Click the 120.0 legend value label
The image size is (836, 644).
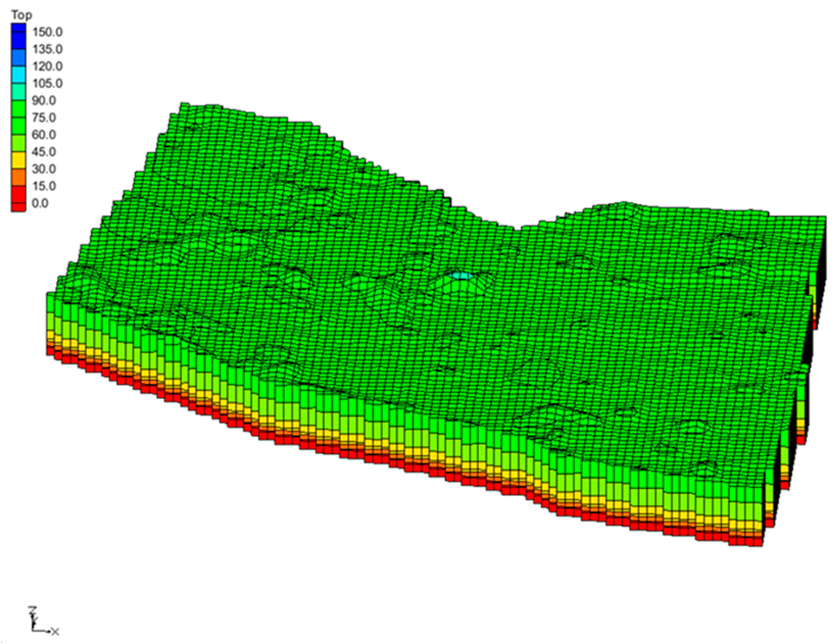click(47, 66)
